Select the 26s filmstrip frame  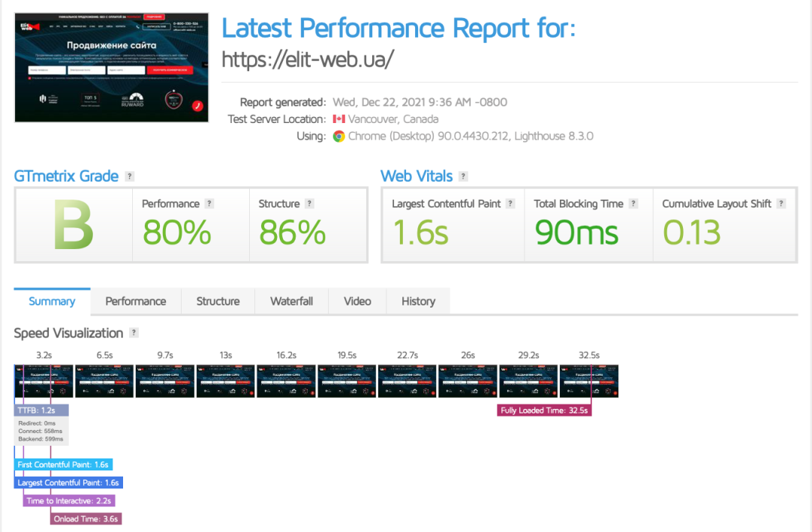coord(468,380)
